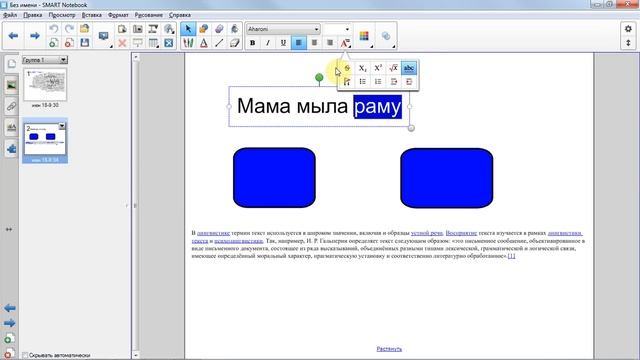Click the Superscript X² button
This screenshot has height=360, width=640.
coord(378,68)
